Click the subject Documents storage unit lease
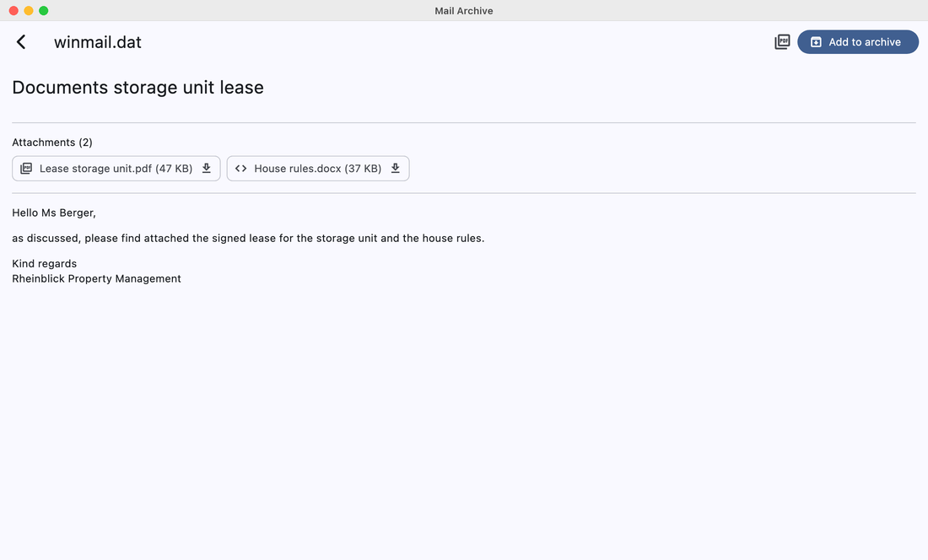Screen dimensions: 928x560 (x=138, y=88)
